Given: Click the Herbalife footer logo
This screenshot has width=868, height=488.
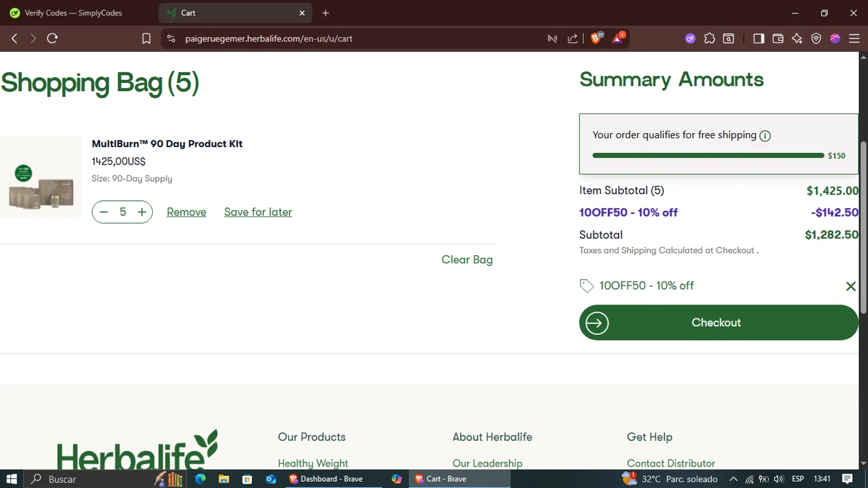Looking at the screenshot, I should [137, 449].
